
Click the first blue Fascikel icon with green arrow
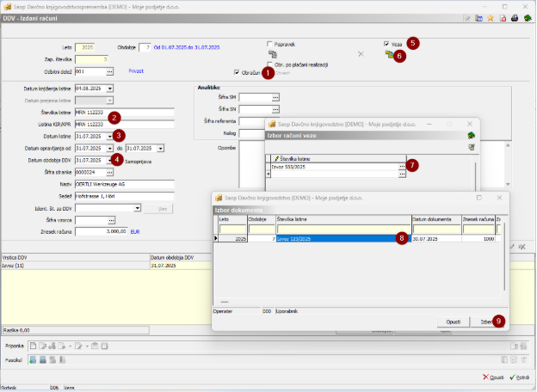pyautogui.click(x=33, y=360)
